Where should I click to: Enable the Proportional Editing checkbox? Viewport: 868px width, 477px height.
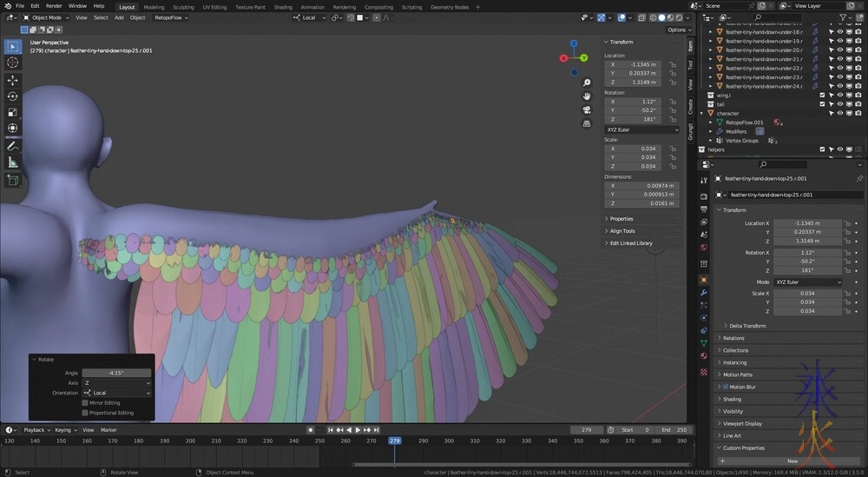[x=85, y=413]
